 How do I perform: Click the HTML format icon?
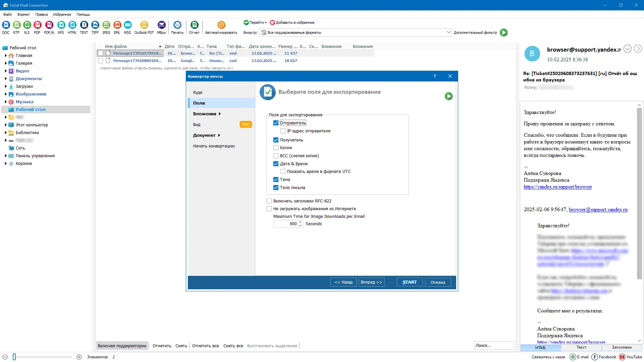click(72, 25)
